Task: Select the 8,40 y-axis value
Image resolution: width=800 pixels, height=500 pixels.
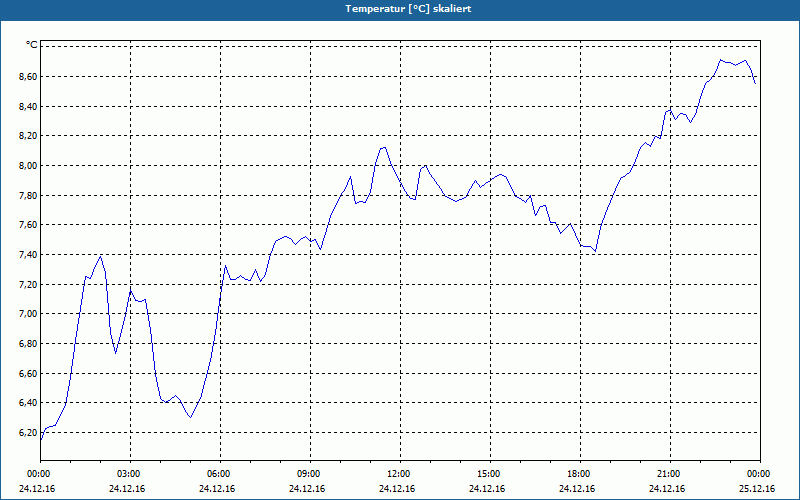Action: point(27,107)
